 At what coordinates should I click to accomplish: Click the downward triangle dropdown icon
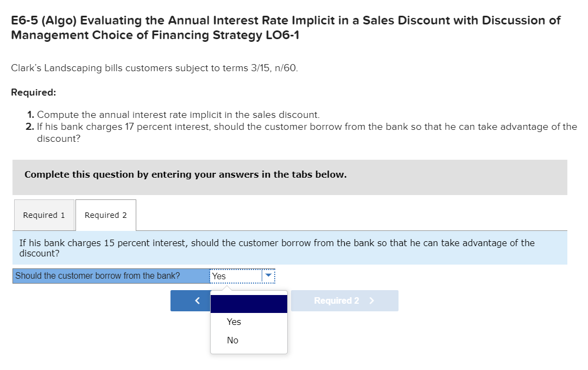pyautogui.click(x=268, y=276)
